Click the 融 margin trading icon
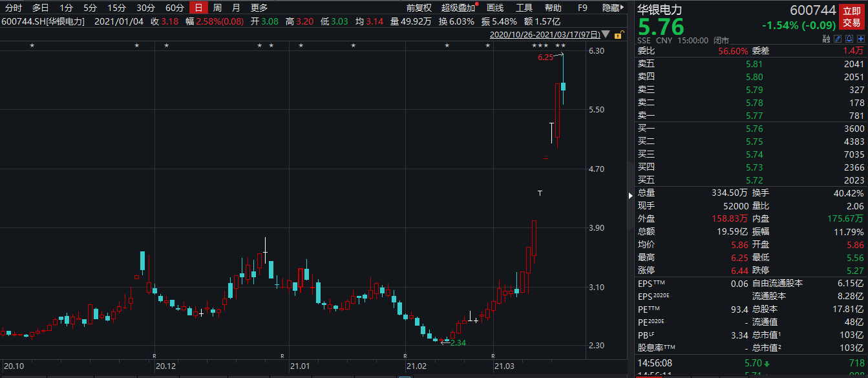868x378 pixels. (x=826, y=39)
